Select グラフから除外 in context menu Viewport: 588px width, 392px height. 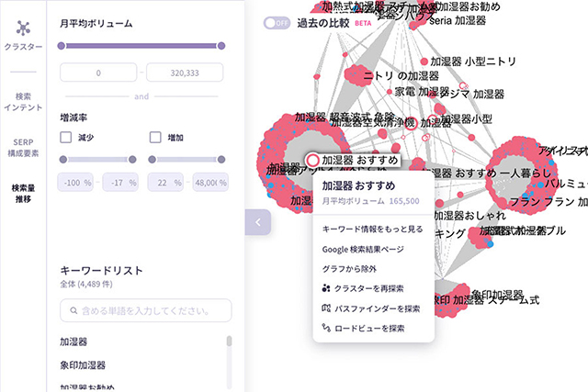(x=348, y=269)
